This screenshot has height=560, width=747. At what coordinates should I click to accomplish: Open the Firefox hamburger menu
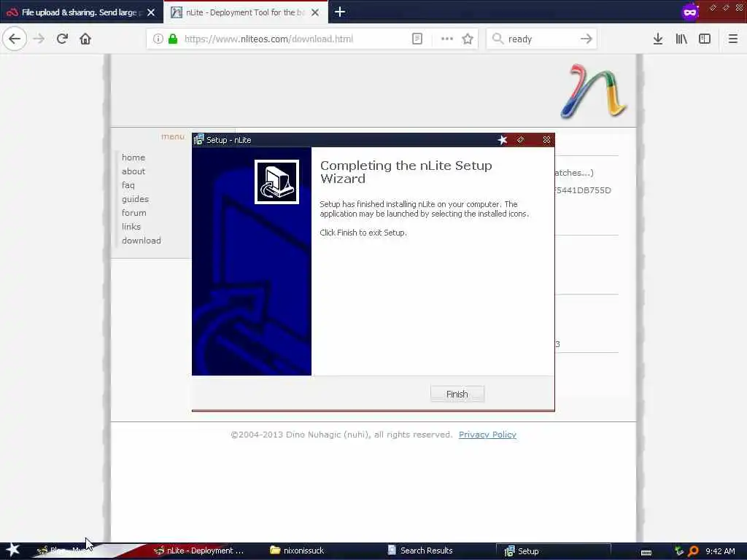coord(732,39)
